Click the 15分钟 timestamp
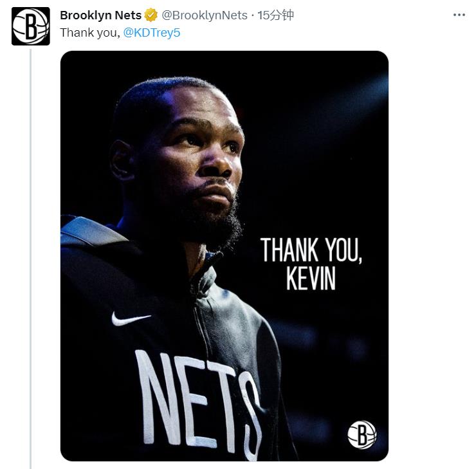Viewport: 476px width, 469px height. 276,15
